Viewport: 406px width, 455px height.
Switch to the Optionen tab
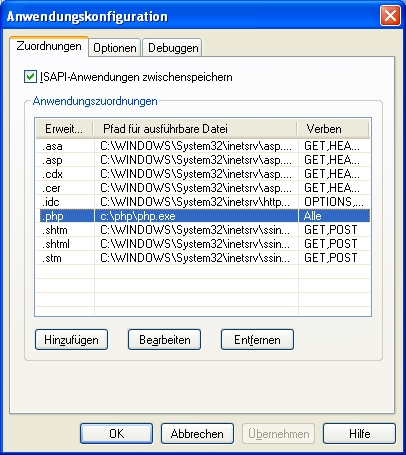coord(115,48)
